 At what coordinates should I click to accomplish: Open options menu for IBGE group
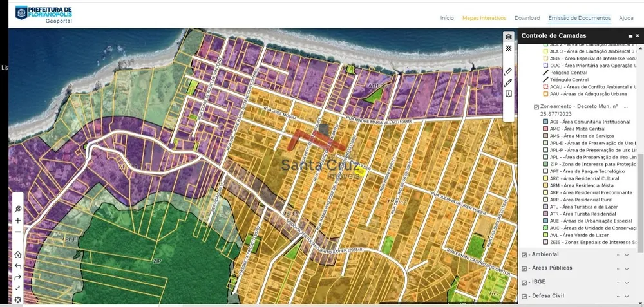pos(617,283)
